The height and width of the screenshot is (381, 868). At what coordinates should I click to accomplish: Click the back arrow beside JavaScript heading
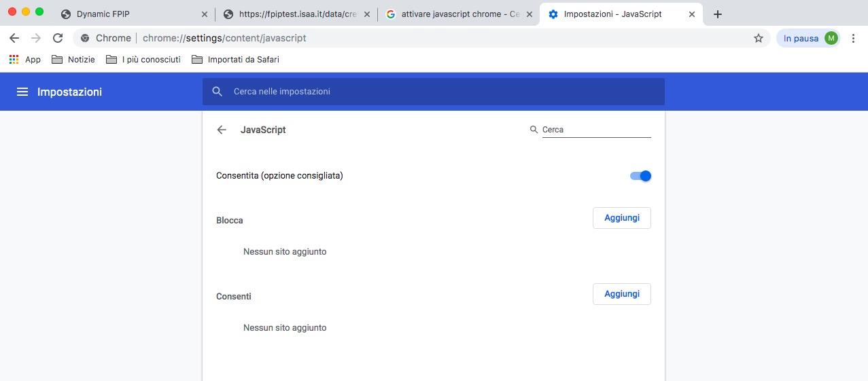(222, 130)
